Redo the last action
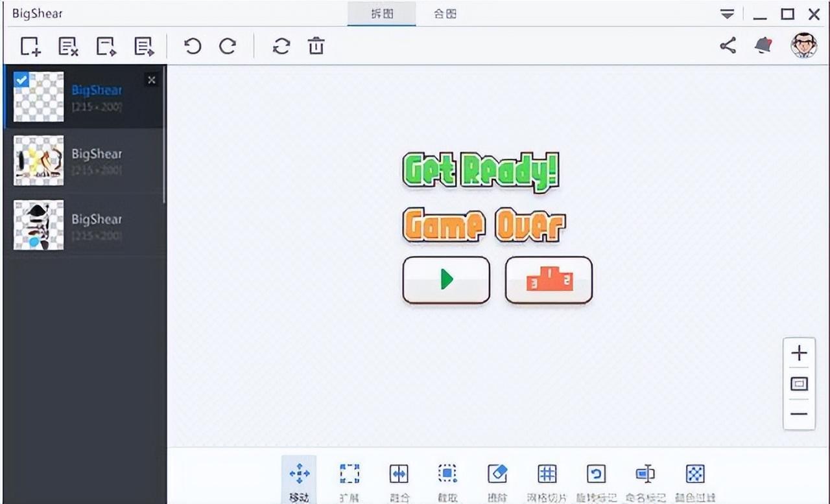 pyautogui.click(x=227, y=47)
